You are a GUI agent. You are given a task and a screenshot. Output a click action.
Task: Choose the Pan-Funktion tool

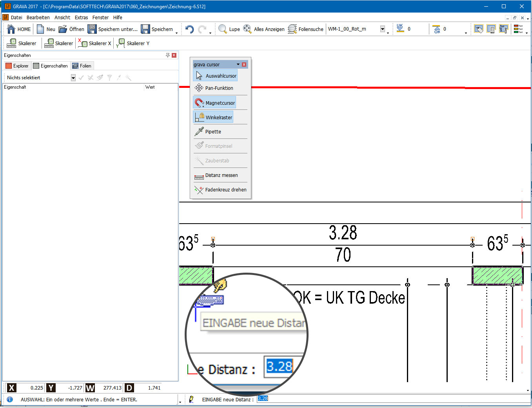214,88
